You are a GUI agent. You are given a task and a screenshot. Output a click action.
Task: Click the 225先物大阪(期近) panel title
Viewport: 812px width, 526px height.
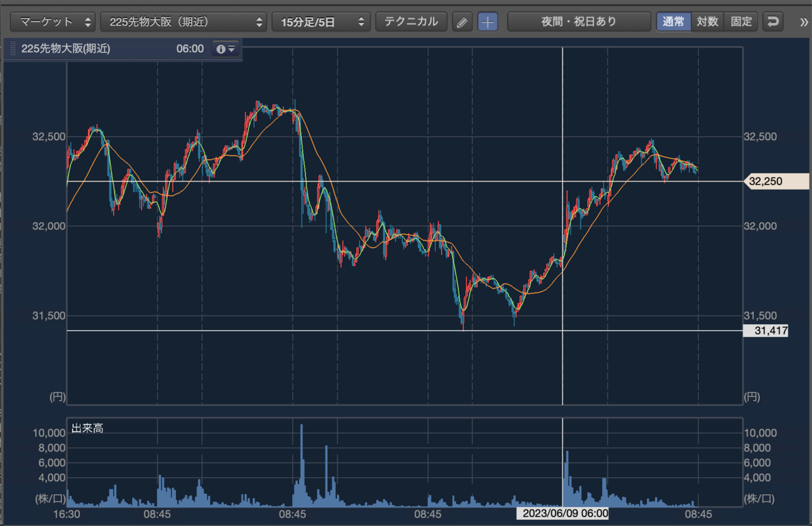[x=66, y=49]
